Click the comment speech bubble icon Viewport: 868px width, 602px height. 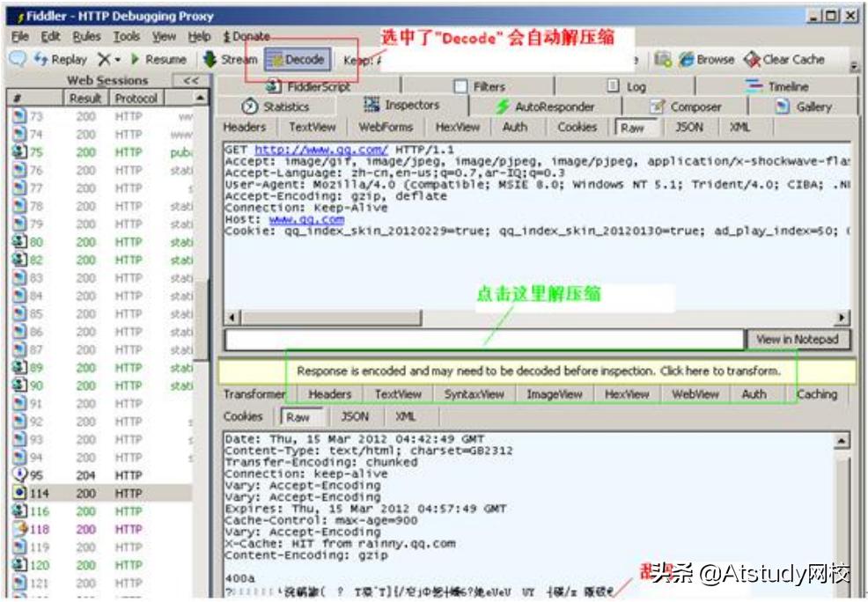tap(18, 59)
